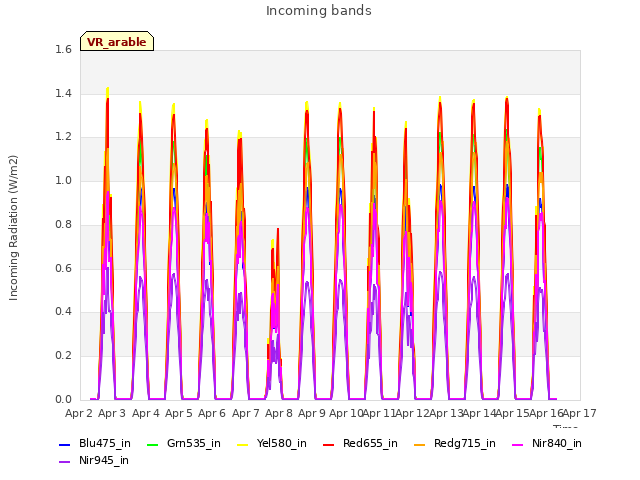Click the red Red655_in legend swatch
Image resolution: width=640 pixels, height=480 pixels.
329,444
